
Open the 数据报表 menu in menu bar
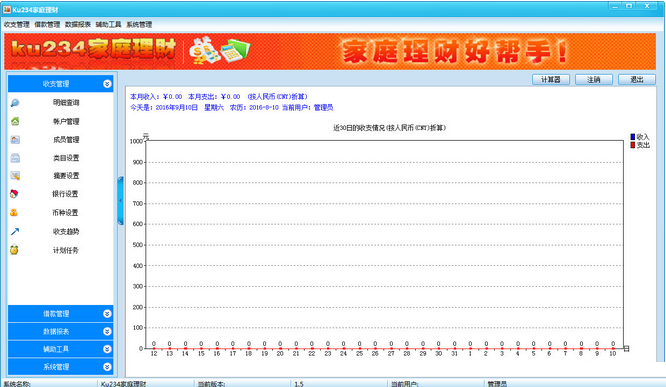[78, 25]
